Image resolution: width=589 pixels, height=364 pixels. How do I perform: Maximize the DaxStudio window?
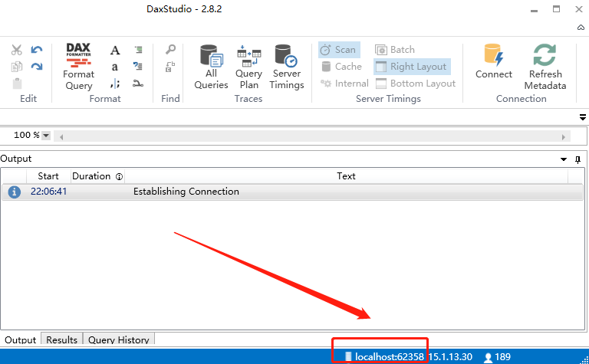556,9
